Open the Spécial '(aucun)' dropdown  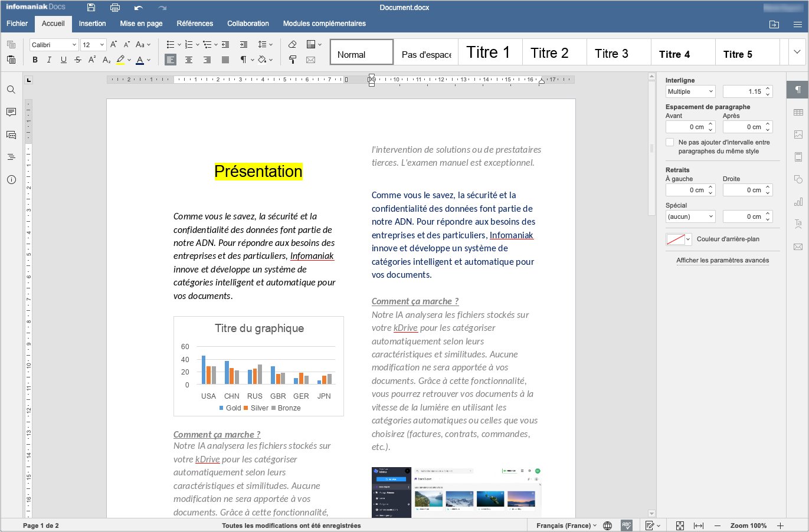click(690, 216)
